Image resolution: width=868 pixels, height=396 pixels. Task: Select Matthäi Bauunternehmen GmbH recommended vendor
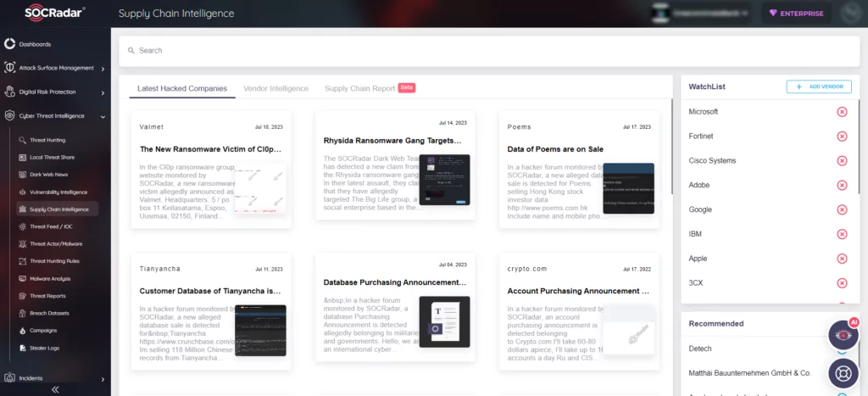tap(749, 373)
